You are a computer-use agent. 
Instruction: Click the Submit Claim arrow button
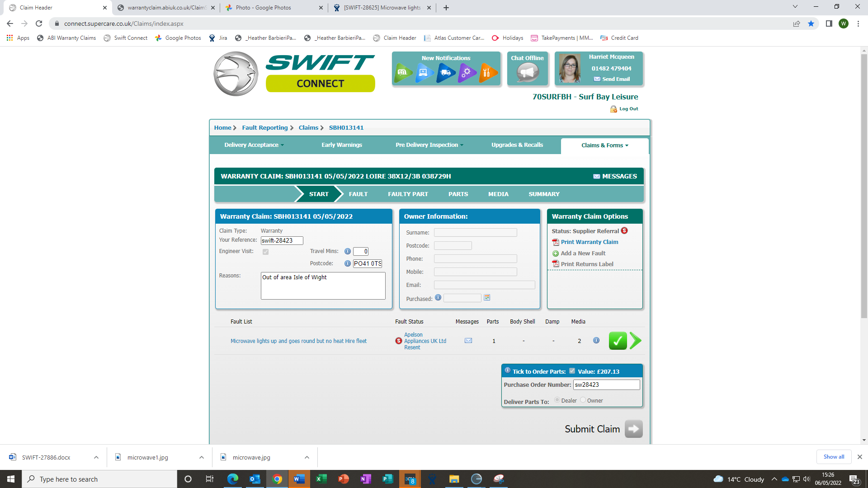click(633, 429)
